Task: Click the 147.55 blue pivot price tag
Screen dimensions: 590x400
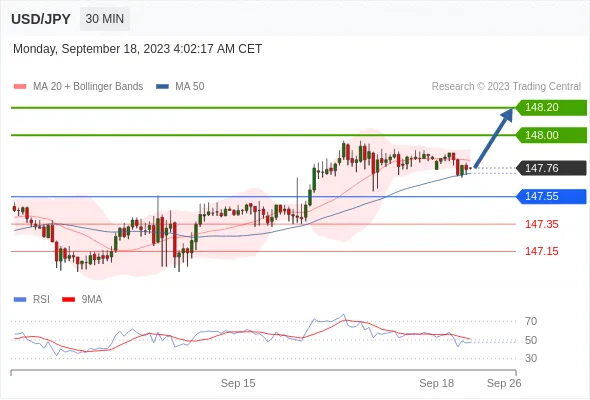Action: (551, 196)
